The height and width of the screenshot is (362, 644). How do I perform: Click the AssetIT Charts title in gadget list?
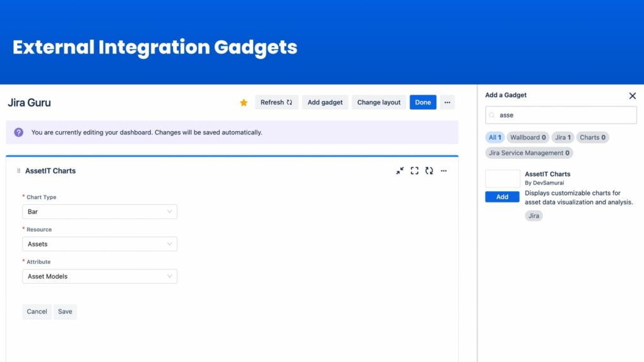(547, 174)
